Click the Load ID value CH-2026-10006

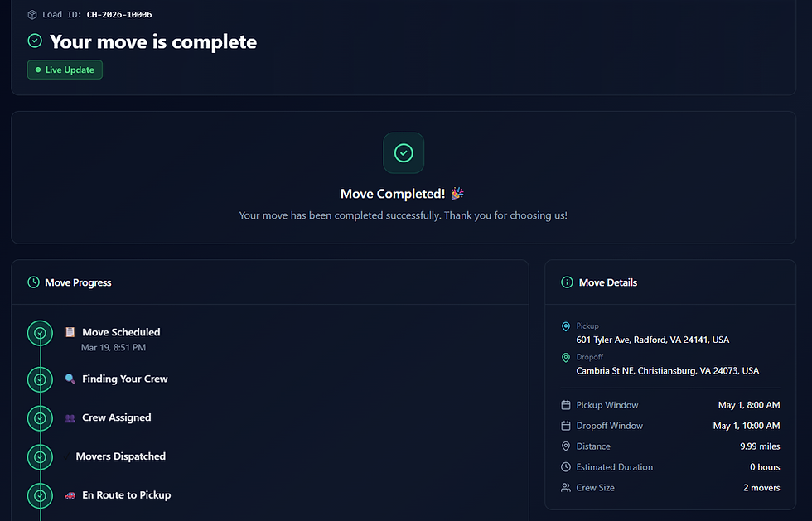coord(119,15)
